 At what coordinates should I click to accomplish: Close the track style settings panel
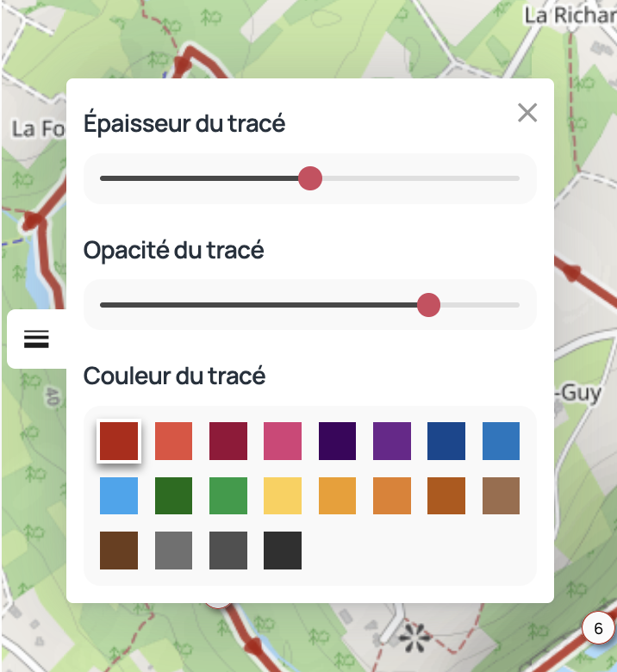527,113
